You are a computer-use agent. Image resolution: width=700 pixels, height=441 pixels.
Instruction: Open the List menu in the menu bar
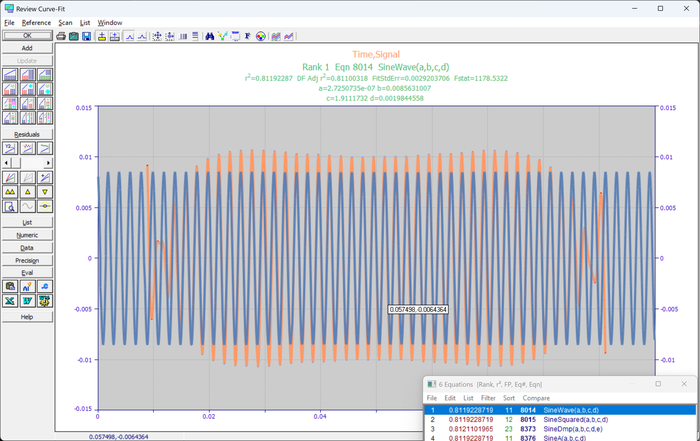[x=85, y=23]
